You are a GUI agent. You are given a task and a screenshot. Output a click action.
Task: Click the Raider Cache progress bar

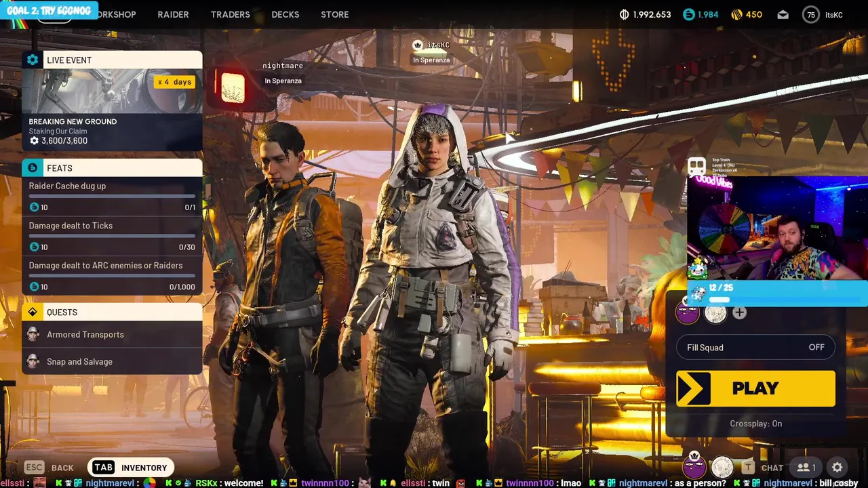(x=112, y=197)
